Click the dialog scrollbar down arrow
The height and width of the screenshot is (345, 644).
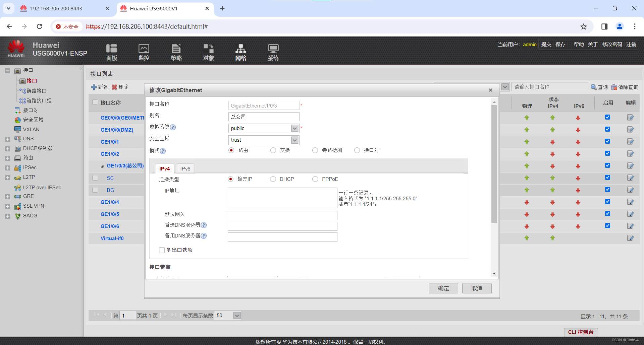pyautogui.click(x=494, y=273)
